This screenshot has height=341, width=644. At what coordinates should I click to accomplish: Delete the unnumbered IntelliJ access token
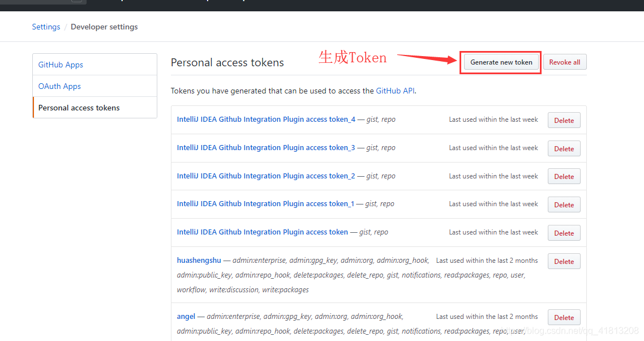click(564, 233)
